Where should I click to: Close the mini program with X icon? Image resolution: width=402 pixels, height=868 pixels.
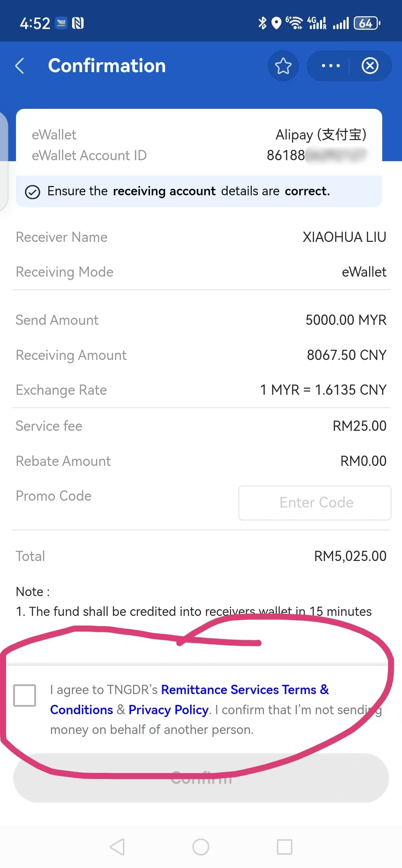[370, 66]
